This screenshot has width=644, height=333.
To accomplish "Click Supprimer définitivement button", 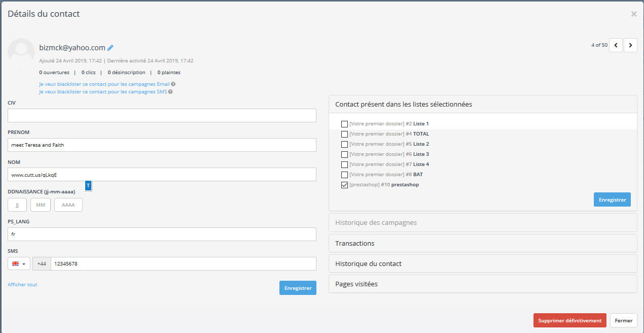I will coord(569,320).
